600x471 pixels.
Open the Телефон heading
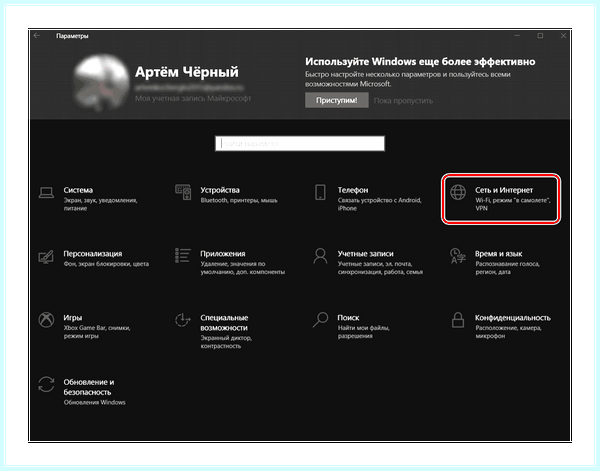tap(353, 190)
